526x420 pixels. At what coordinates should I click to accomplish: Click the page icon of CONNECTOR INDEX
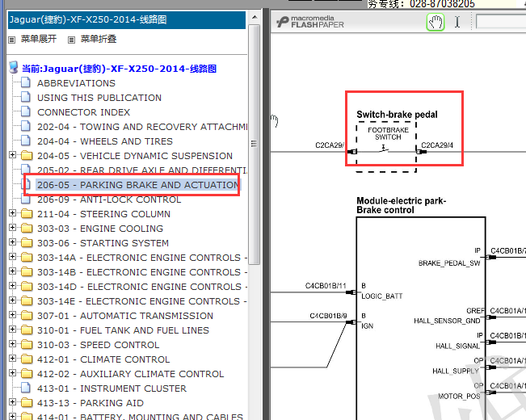point(26,111)
